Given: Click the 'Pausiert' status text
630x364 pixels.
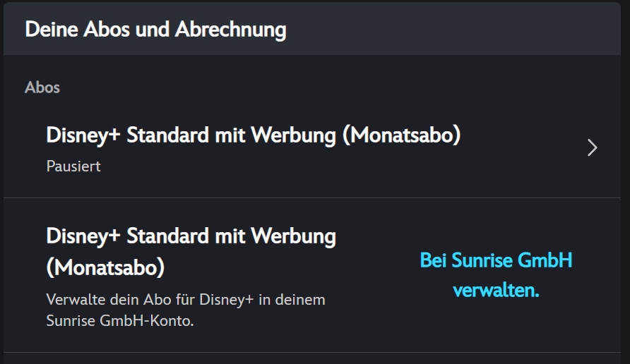Looking at the screenshot, I should (x=73, y=167).
